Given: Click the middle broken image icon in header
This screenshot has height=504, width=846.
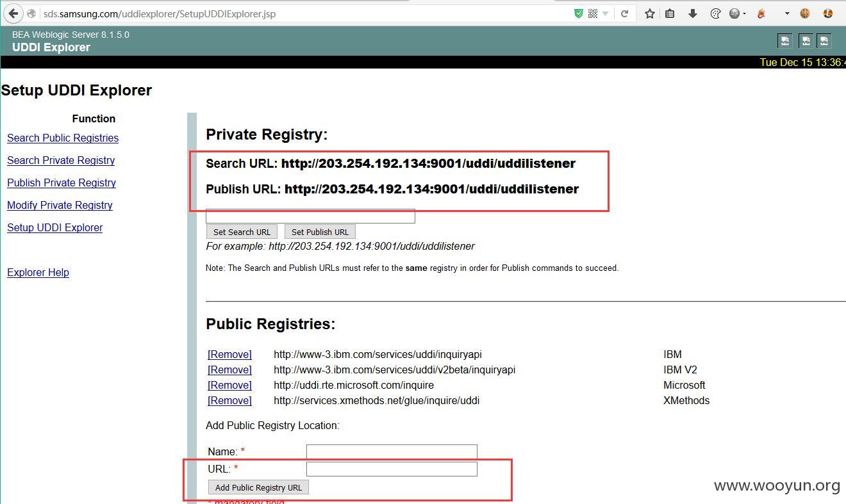Looking at the screenshot, I should 806,41.
